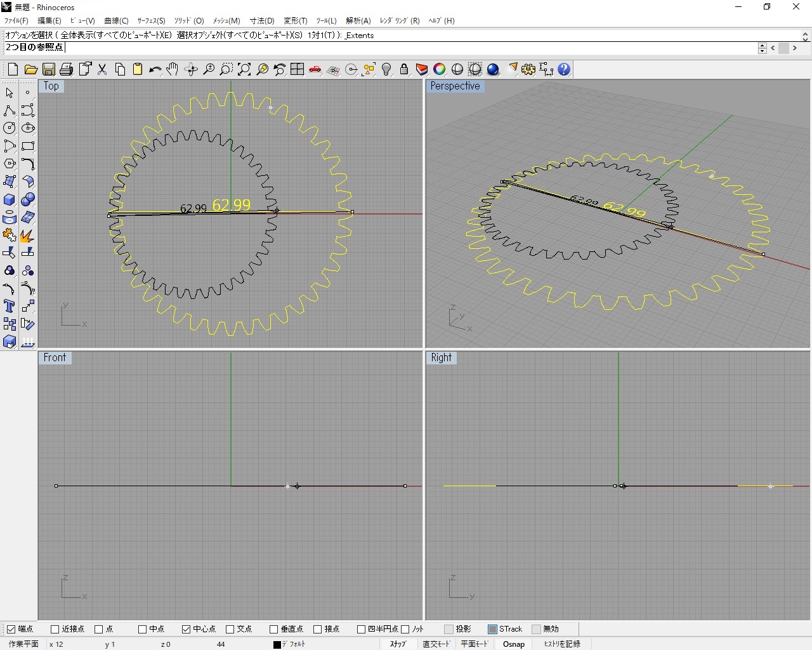
Task: Select the Box solid tool
Action: (x=10, y=199)
